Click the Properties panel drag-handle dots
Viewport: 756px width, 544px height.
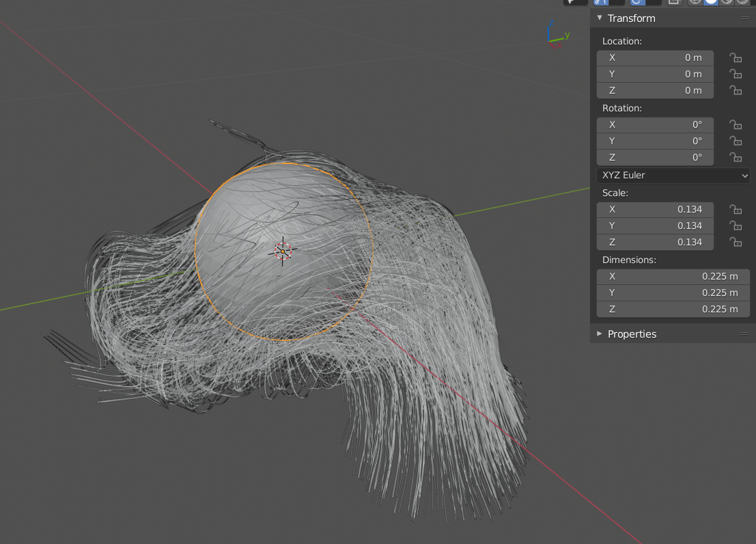point(745,334)
